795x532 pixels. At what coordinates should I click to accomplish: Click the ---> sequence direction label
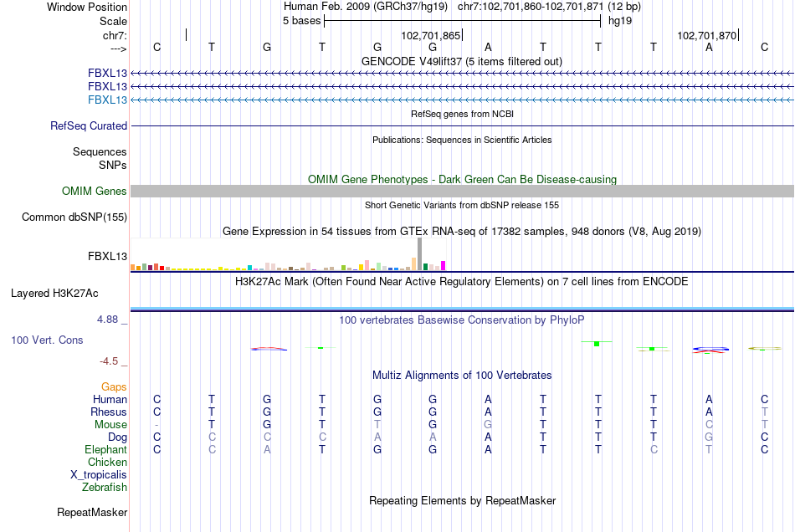point(118,49)
